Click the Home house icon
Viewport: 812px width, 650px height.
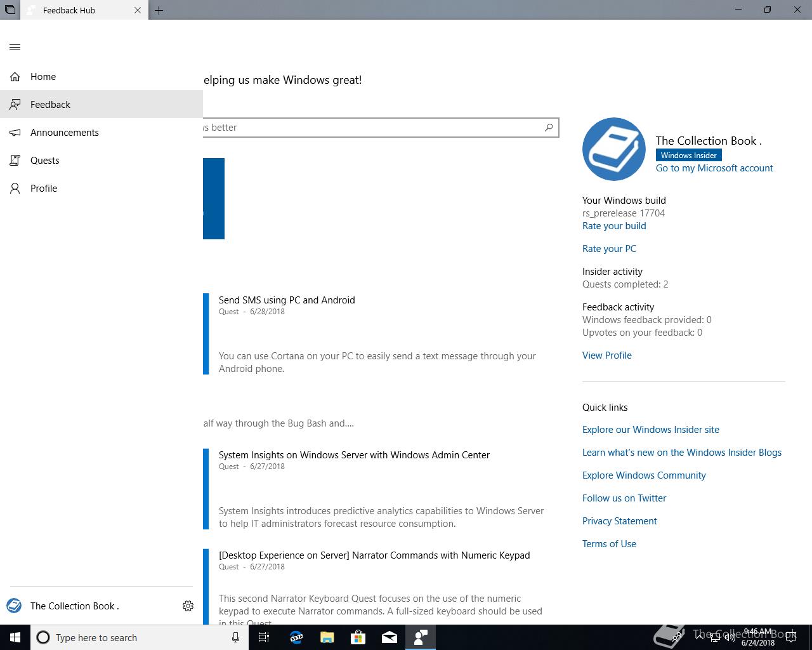click(x=15, y=77)
